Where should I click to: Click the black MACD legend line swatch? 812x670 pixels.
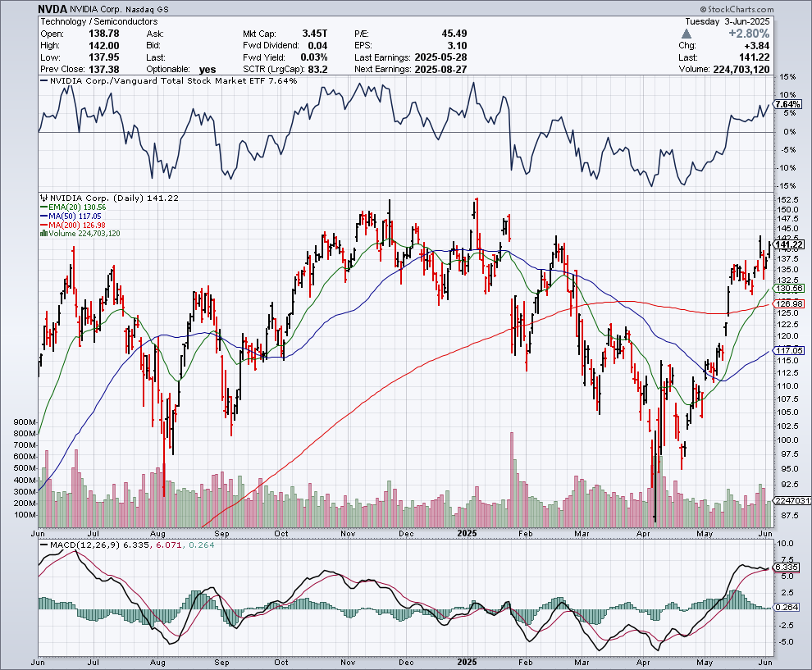coord(43,545)
